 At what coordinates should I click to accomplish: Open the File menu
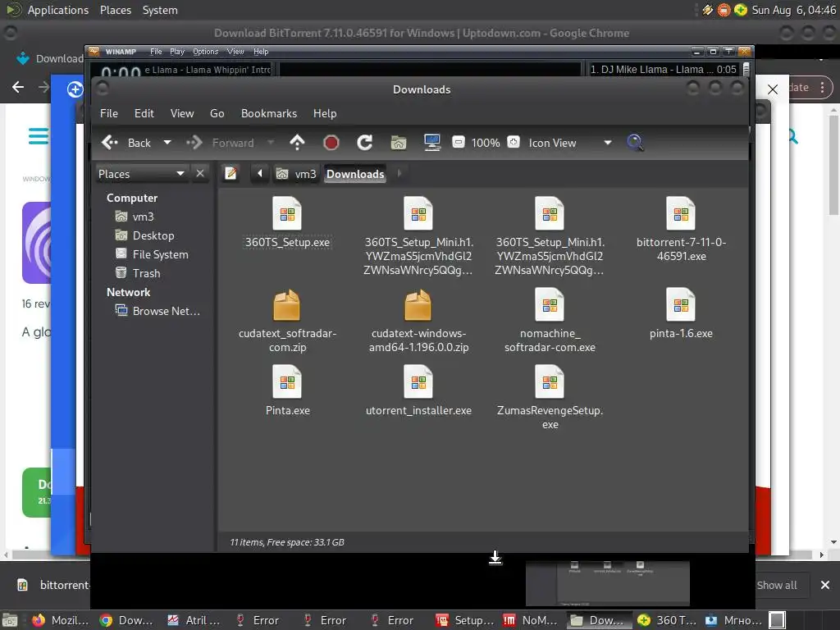(x=109, y=113)
